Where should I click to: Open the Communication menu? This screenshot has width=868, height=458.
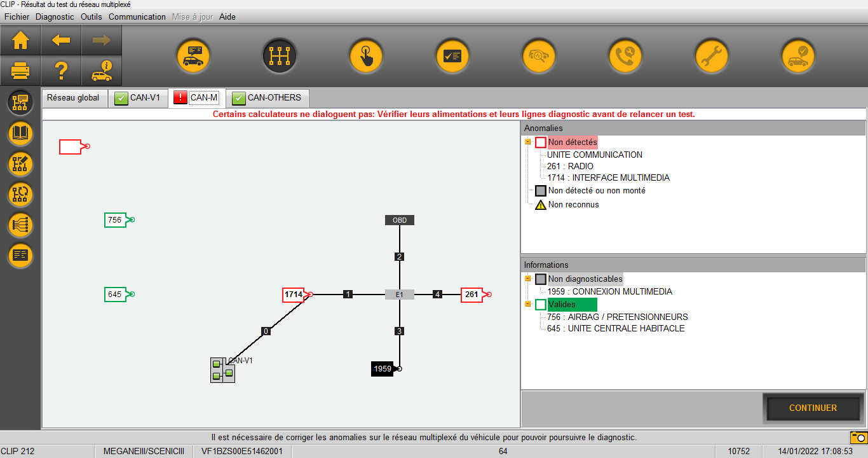click(x=137, y=17)
